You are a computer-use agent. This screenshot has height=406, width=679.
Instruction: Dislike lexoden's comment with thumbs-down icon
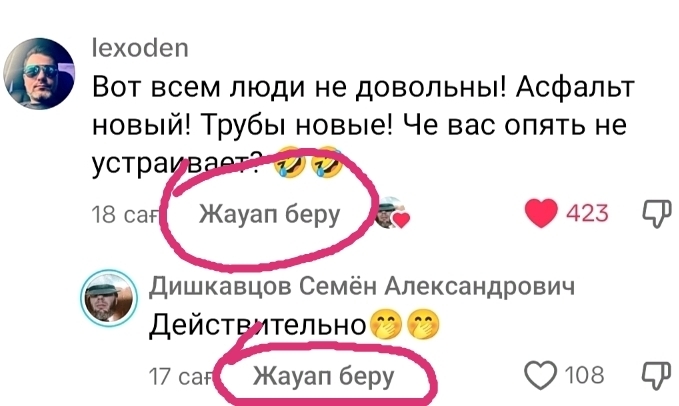655,213
